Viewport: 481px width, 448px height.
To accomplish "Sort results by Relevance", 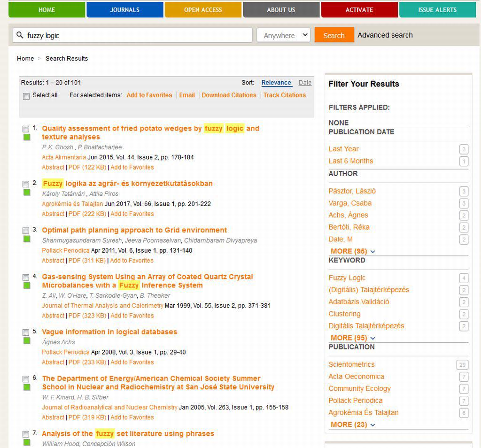I will point(276,83).
